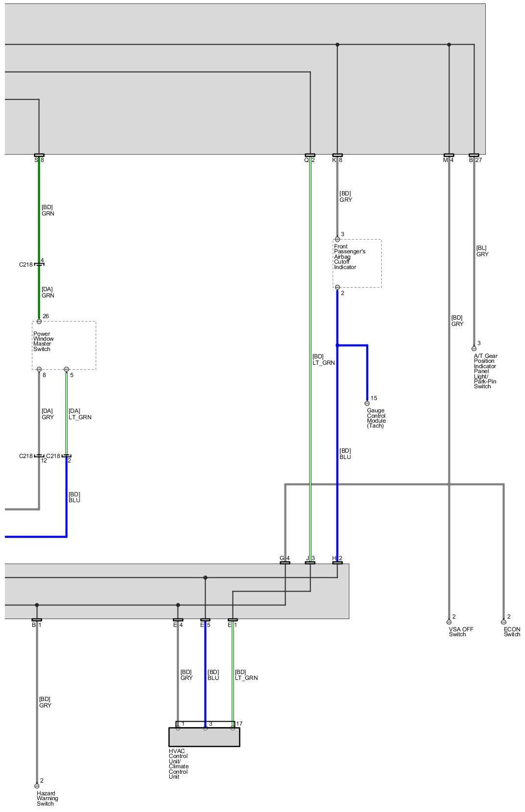Click the Hazard Warning Switch label
Image resolution: width=525 pixels, height=812 pixels.
tap(47, 798)
